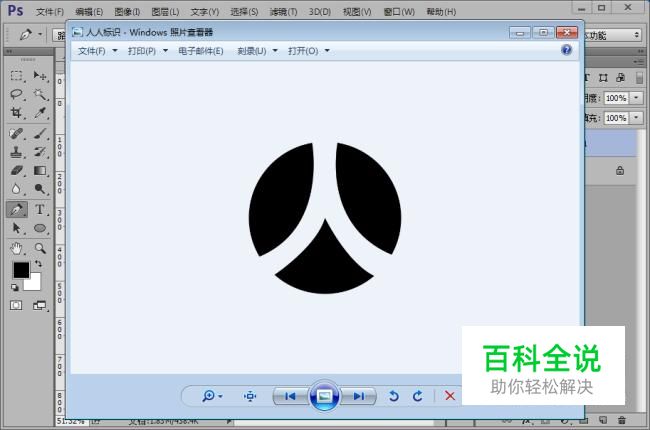
Task: Select the Magic Wand tool
Action: (40, 94)
